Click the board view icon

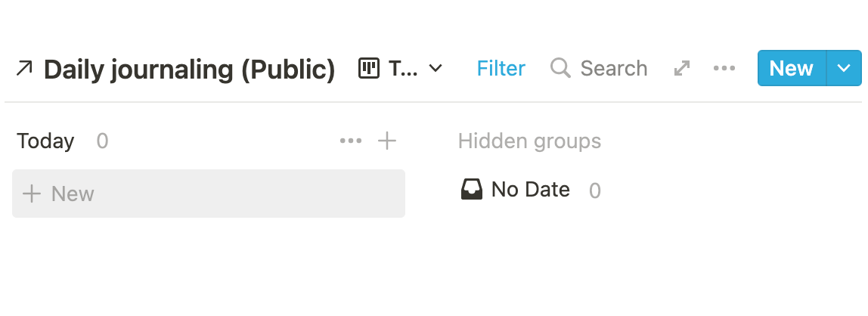pyautogui.click(x=369, y=68)
